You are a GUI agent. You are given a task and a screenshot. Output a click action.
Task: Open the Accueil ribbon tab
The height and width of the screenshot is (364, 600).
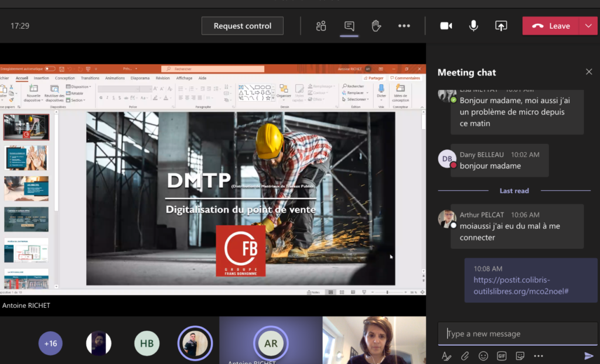click(22, 78)
